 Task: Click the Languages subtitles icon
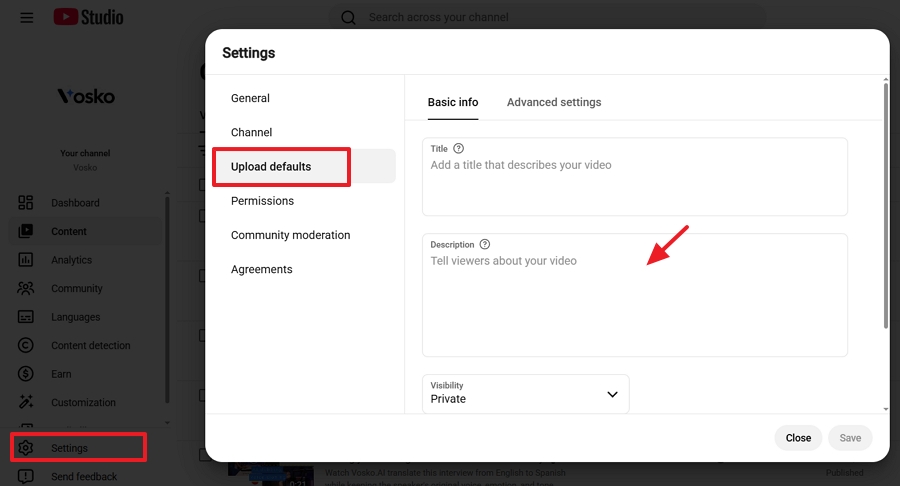coord(25,317)
